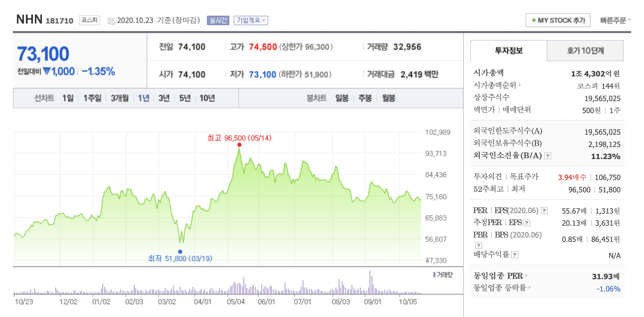Switch to the 호가10단계 tab

(585, 51)
